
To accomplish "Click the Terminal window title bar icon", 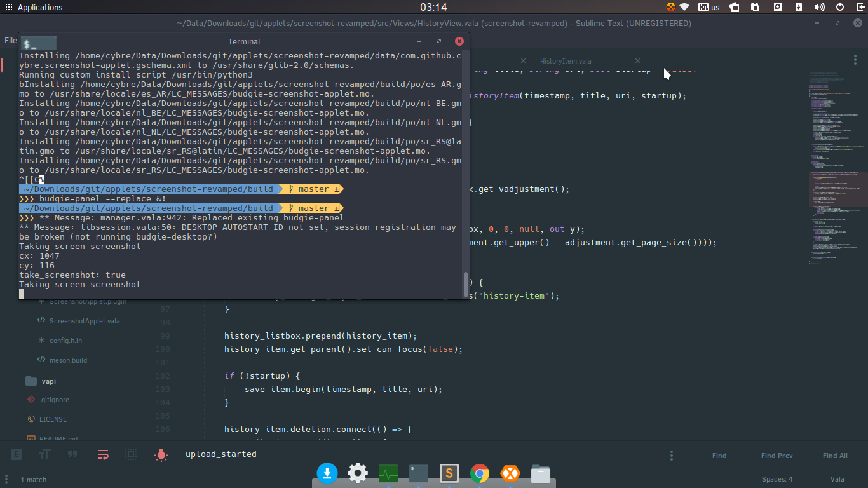I will click(38, 43).
